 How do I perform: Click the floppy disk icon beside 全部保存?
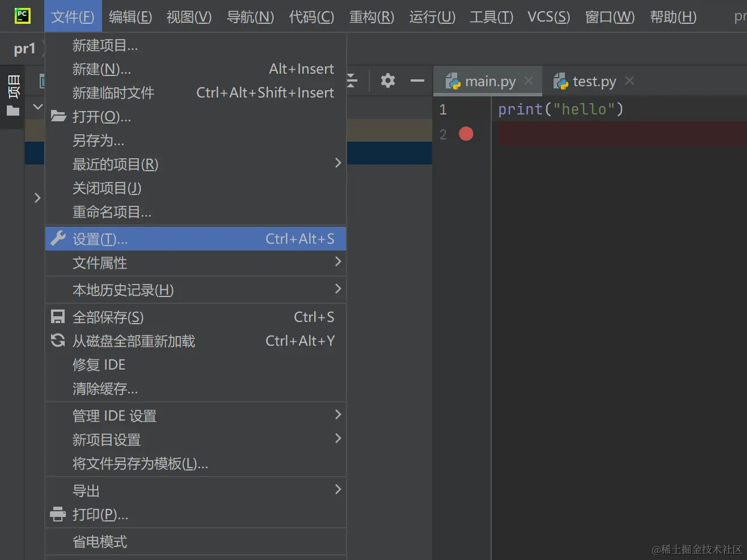(58, 316)
